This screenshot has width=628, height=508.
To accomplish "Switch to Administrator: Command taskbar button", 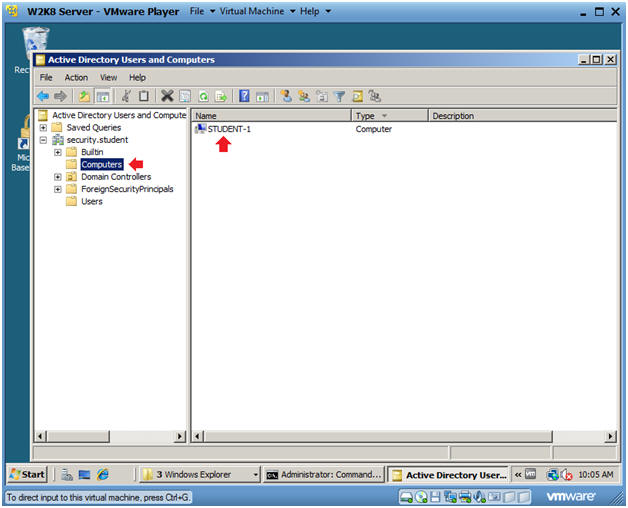I will (x=324, y=475).
